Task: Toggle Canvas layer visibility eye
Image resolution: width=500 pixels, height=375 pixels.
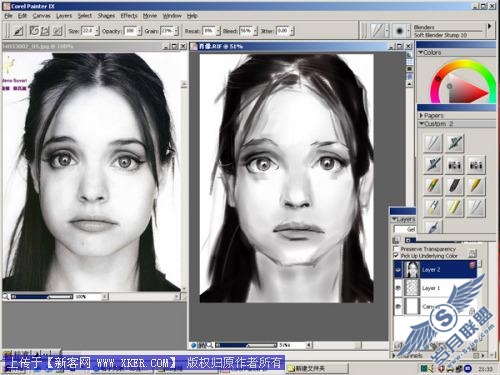Action: coord(398,306)
